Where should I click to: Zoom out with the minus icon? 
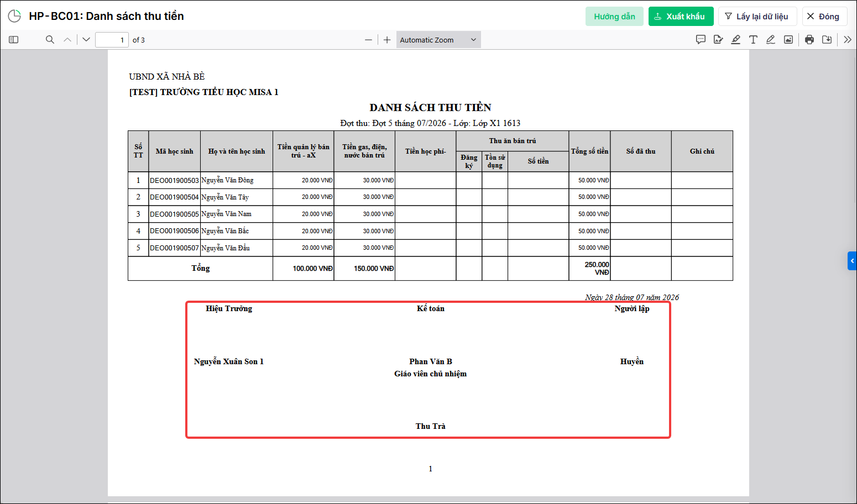(x=368, y=40)
